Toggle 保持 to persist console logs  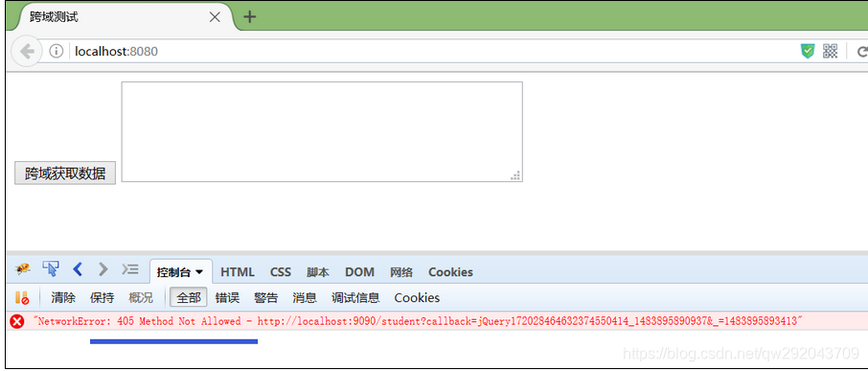click(103, 297)
